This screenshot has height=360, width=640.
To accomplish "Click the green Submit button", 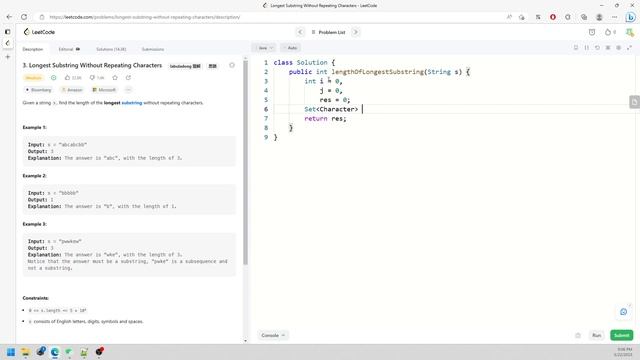I will 622,335.
